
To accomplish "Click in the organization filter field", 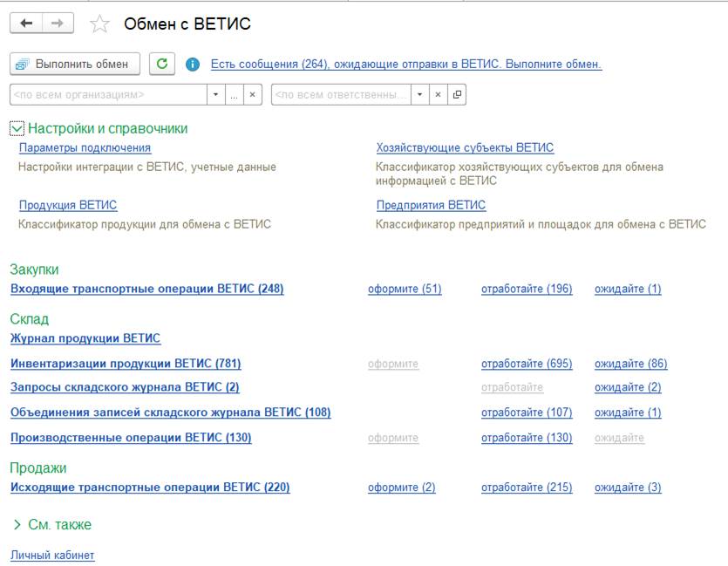I will (108, 94).
